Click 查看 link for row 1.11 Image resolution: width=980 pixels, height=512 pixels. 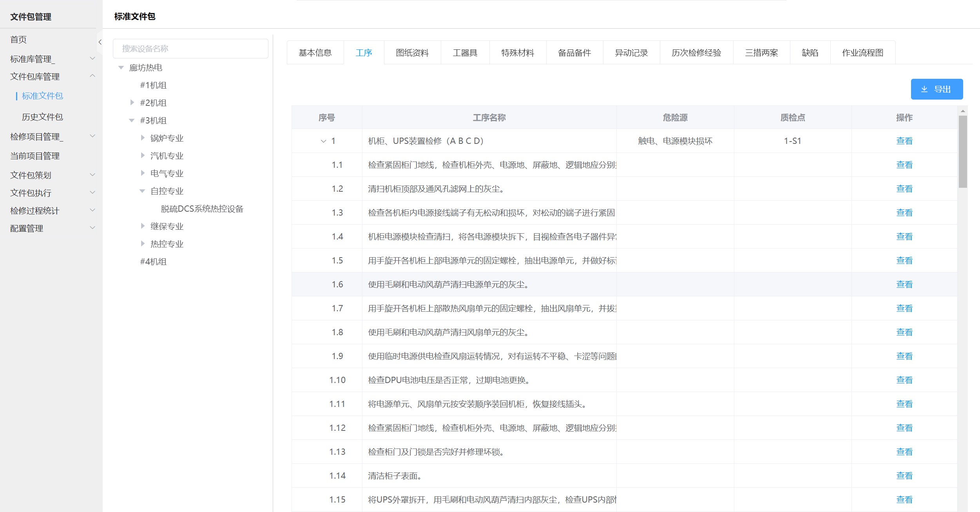coord(904,404)
